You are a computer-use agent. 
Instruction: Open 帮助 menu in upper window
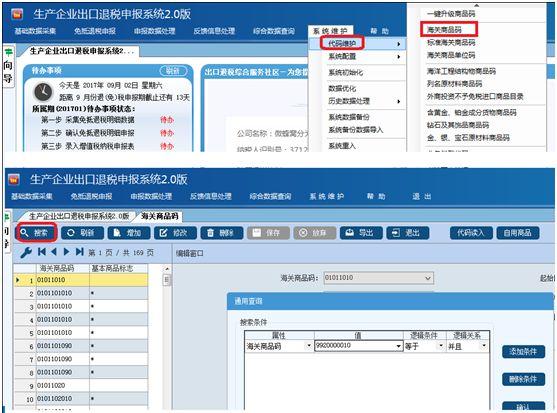(379, 31)
